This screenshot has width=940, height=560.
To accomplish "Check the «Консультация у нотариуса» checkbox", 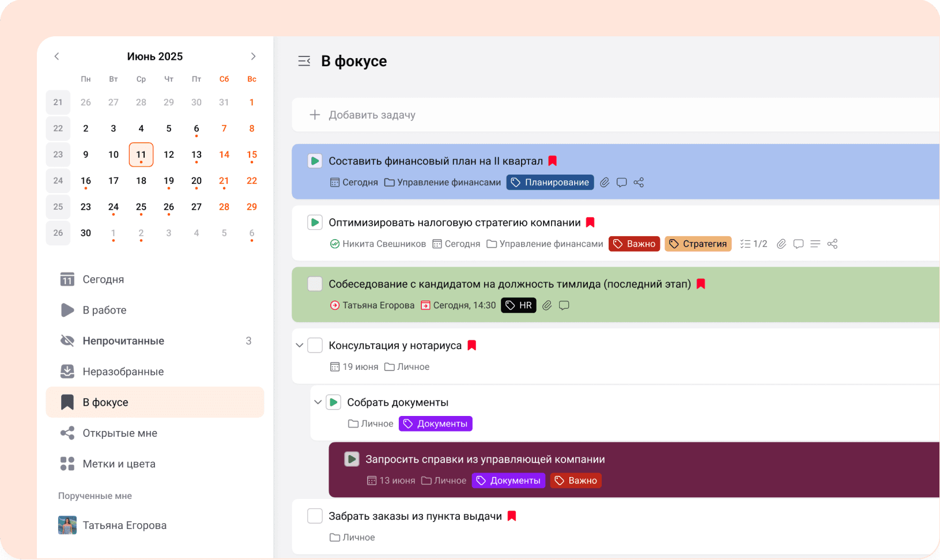I will [315, 345].
